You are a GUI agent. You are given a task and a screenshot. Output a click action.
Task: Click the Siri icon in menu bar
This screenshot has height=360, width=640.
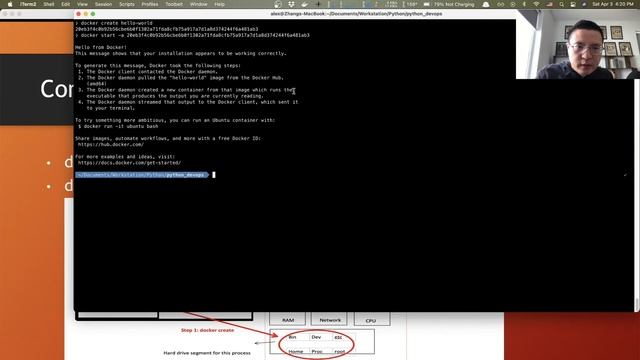point(584,4)
